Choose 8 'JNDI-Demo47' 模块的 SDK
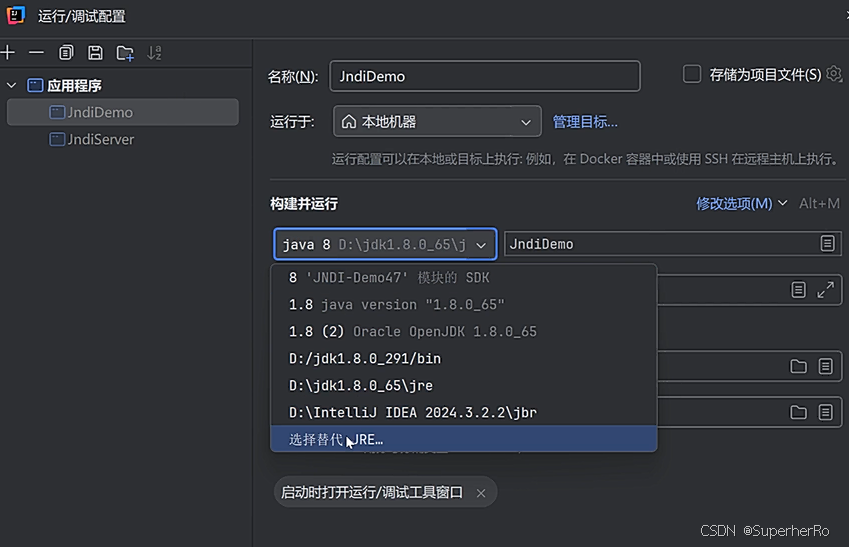 coord(463,278)
